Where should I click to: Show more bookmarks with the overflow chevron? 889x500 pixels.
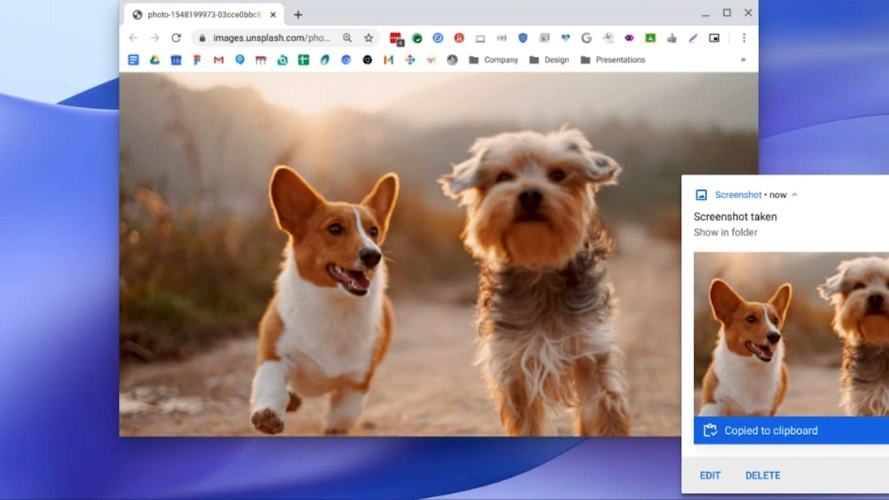[743, 60]
